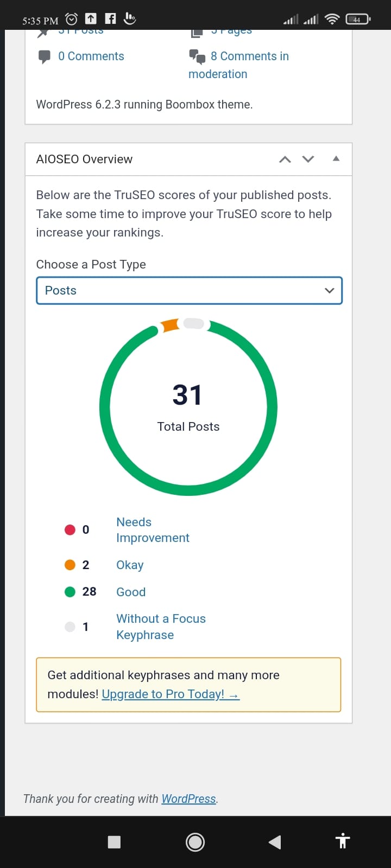The image size is (391, 868).
Task: Click the comment bubble icon
Action: coord(44,57)
